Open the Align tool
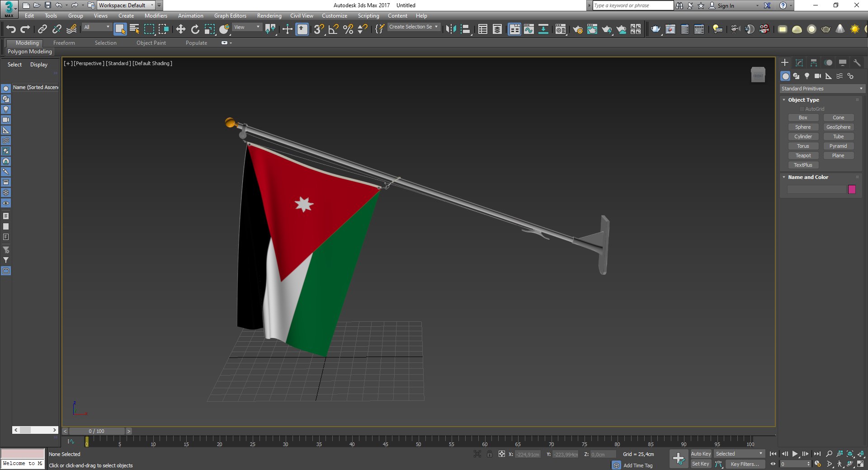Image resolution: width=868 pixels, height=470 pixels. coord(465,29)
